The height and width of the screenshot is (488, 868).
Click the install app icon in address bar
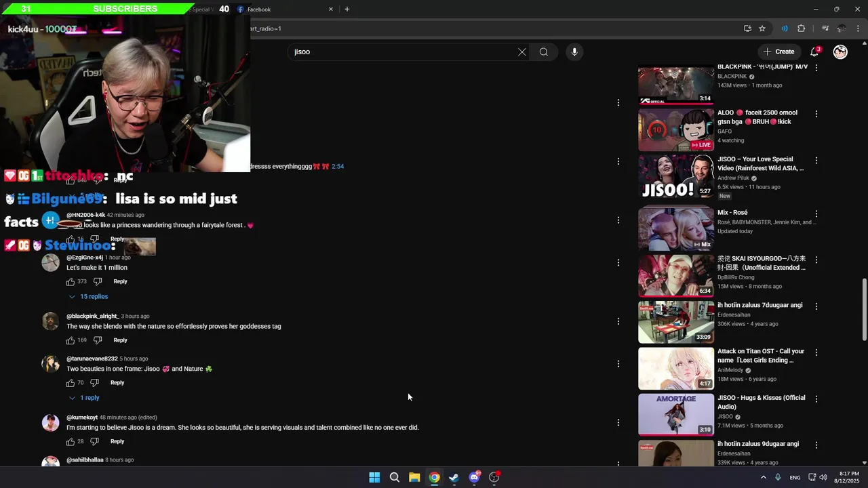point(747,28)
